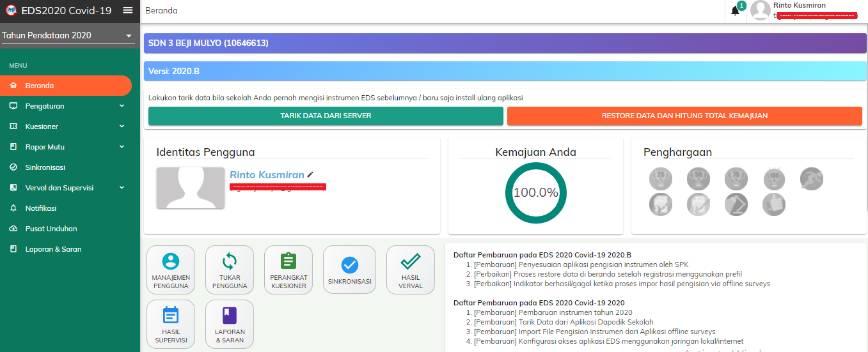Open Laporan & Saran shortcut tile
Screen dimensions: 868x352
(x=230, y=325)
